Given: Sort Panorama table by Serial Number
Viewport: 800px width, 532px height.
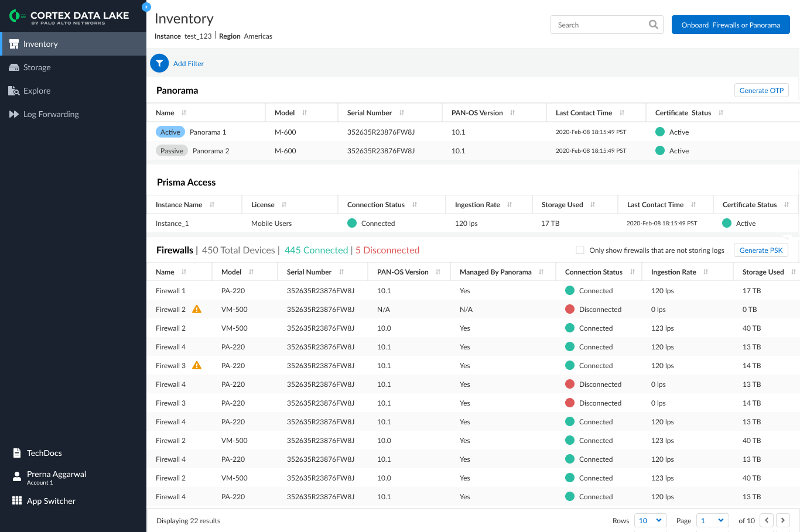Looking at the screenshot, I should point(402,113).
